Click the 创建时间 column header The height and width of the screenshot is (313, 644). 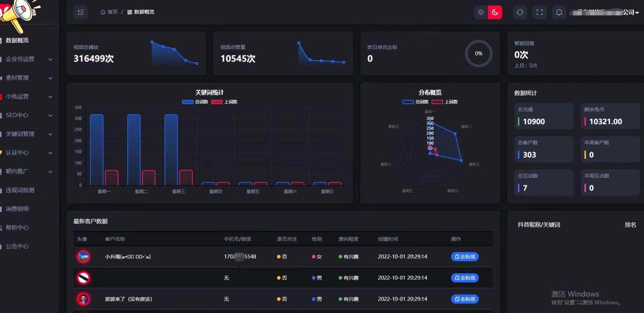click(x=388, y=239)
